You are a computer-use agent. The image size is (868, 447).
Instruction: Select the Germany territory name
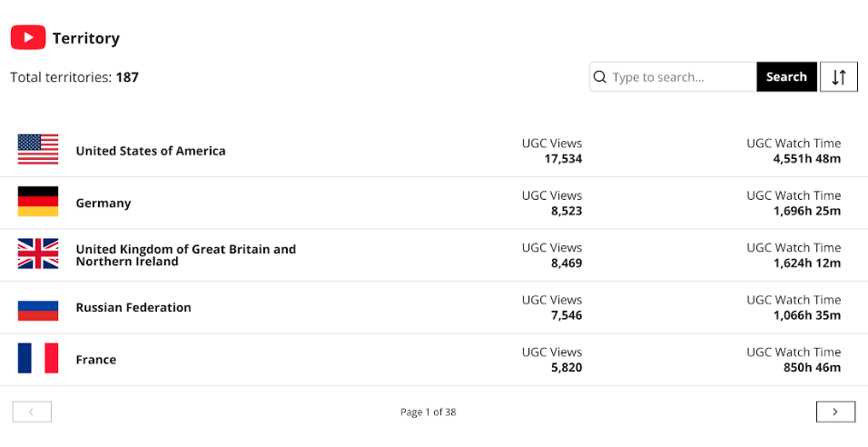[104, 203]
